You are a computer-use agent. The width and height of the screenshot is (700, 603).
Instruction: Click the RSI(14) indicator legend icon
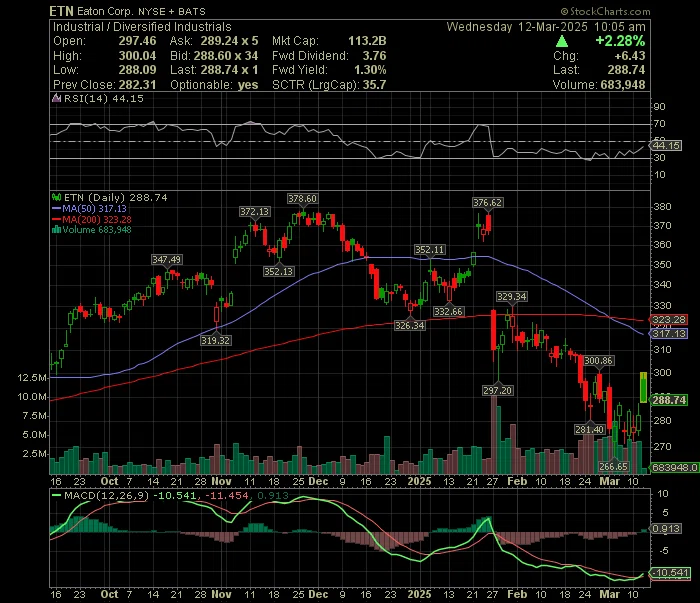[x=56, y=98]
